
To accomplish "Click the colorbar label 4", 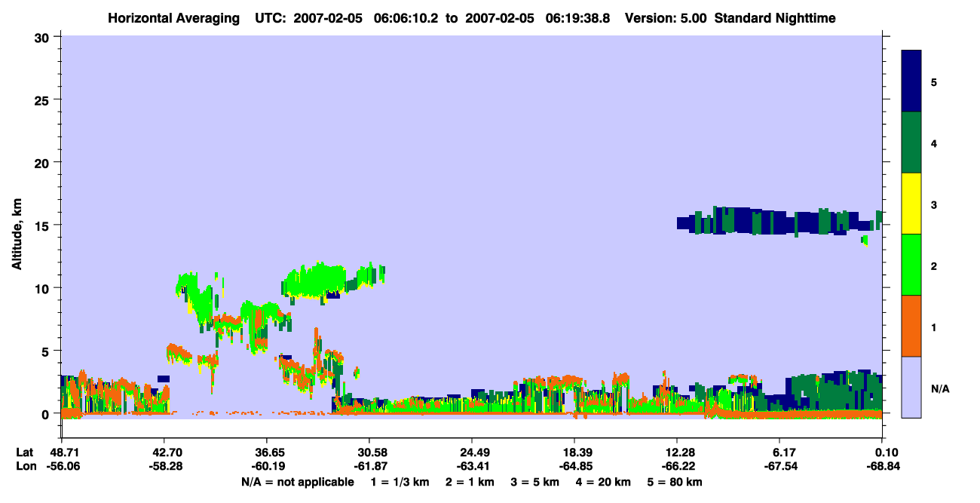I will [x=934, y=143].
